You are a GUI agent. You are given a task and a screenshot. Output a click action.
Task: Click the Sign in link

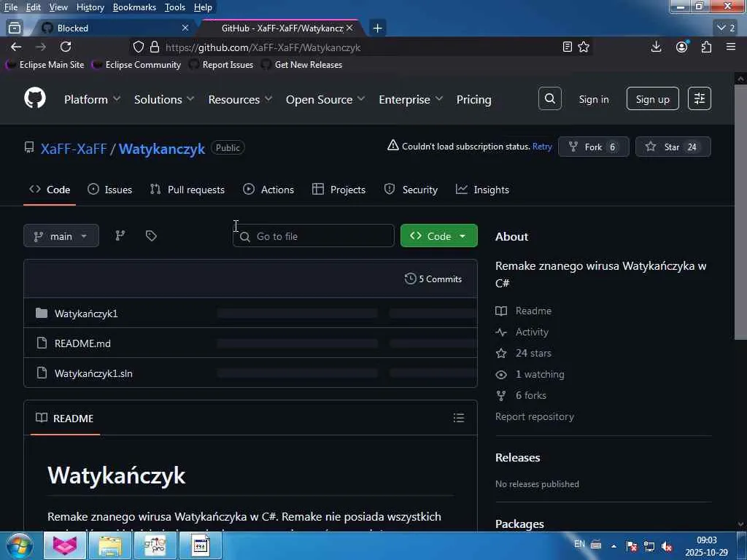pos(594,99)
